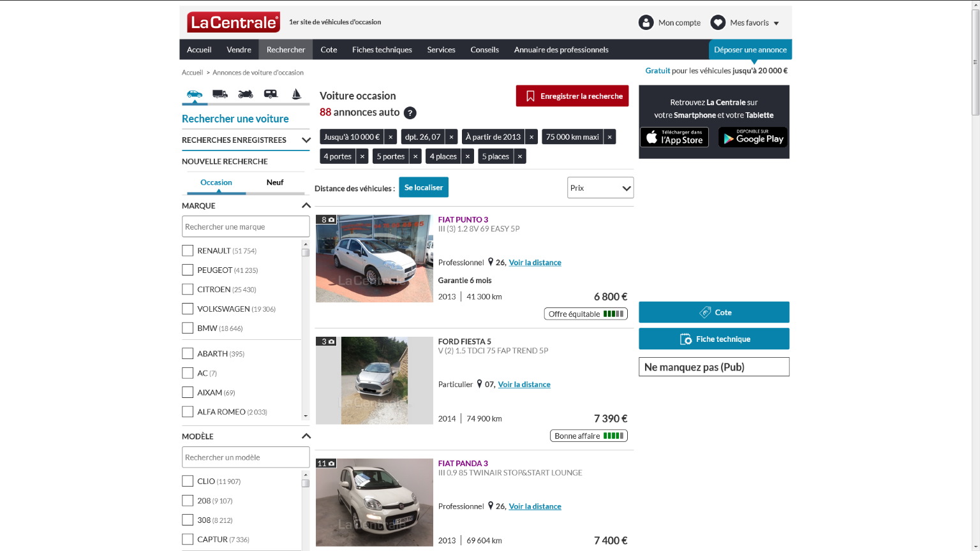Remove the 'Jusqu'à 10 000 €' filter
The height and width of the screenshot is (551, 980).
(x=390, y=137)
